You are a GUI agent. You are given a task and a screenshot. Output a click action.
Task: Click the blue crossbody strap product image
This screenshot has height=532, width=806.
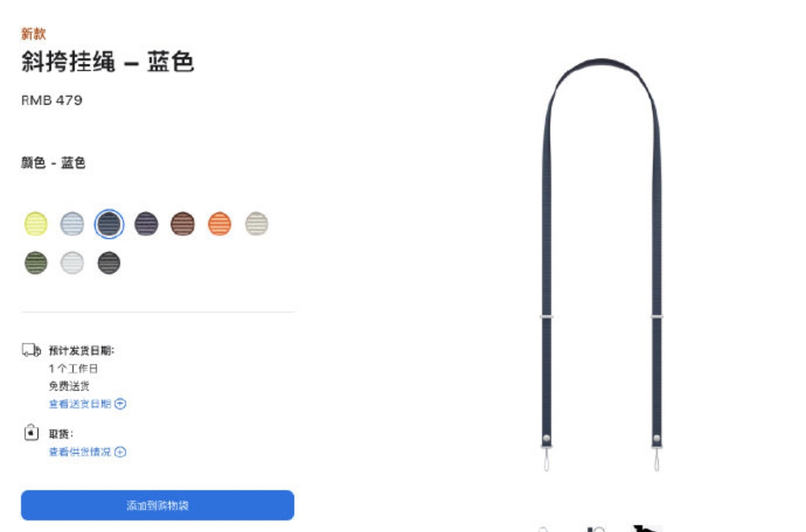[x=602, y=264]
